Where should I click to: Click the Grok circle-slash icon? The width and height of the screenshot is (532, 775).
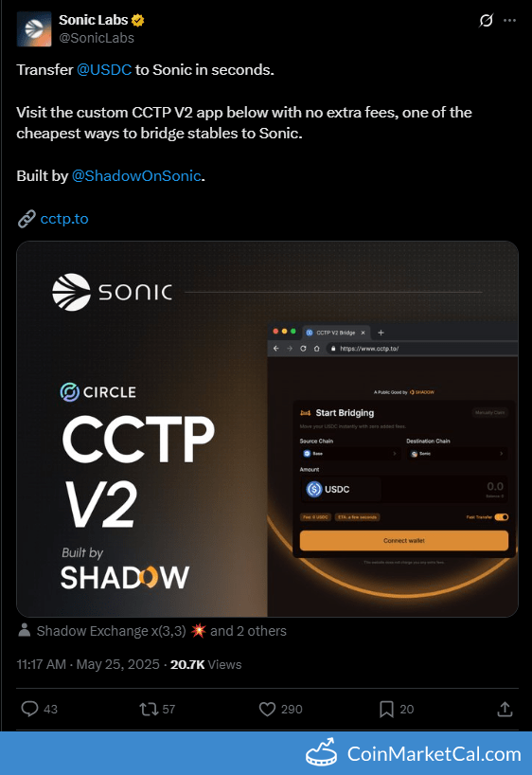coord(486,20)
